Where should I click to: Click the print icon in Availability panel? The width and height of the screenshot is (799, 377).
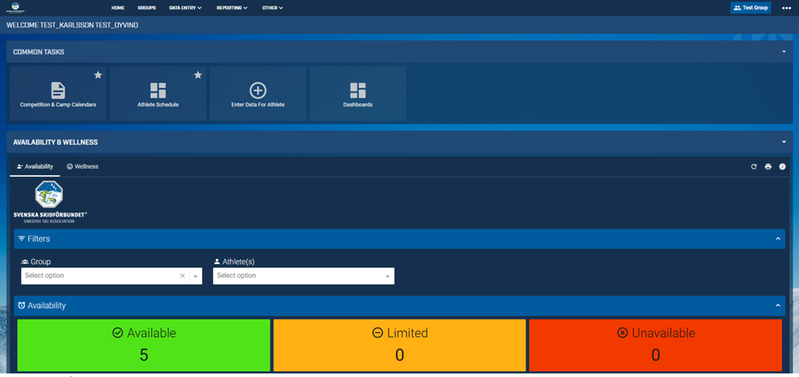(x=768, y=167)
